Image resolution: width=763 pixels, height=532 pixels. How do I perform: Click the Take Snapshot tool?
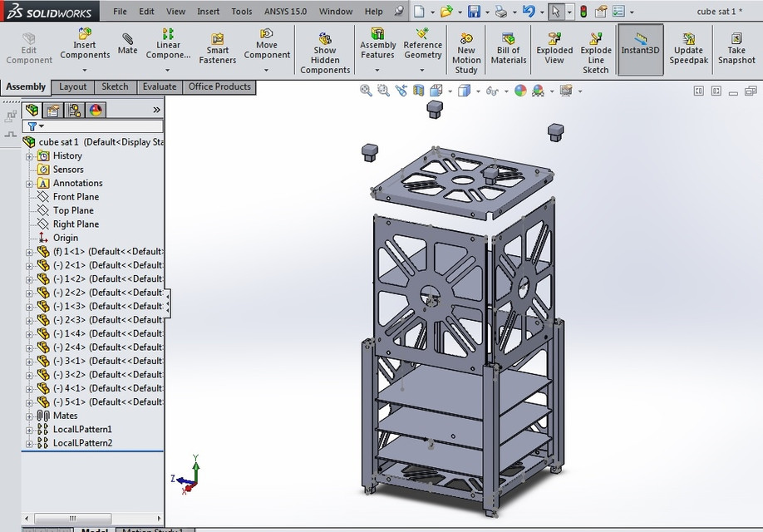[736, 46]
